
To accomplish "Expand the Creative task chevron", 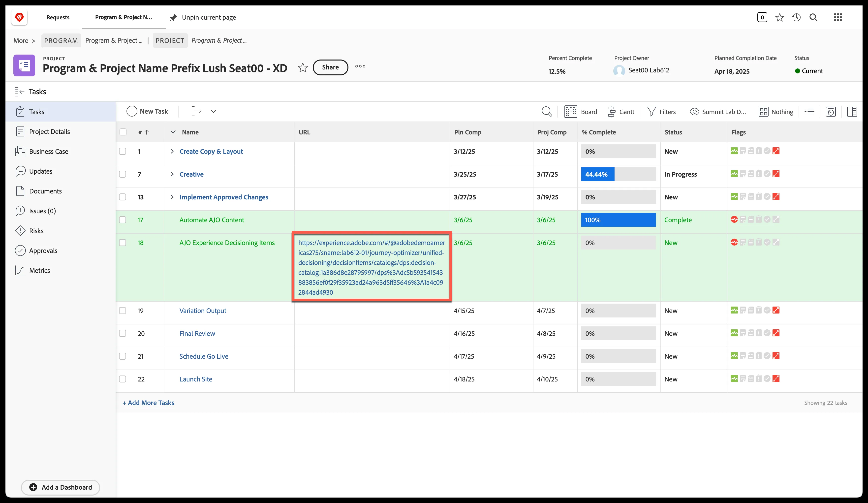I will coord(172,174).
